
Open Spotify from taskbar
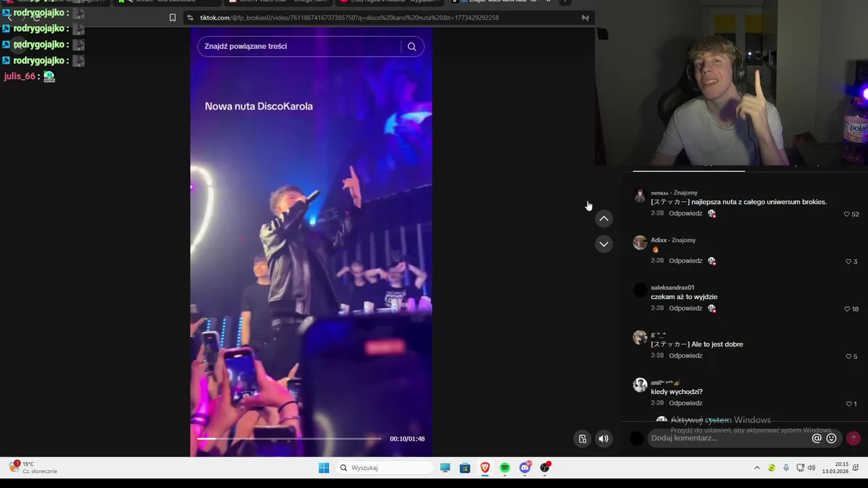click(x=505, y=468)
